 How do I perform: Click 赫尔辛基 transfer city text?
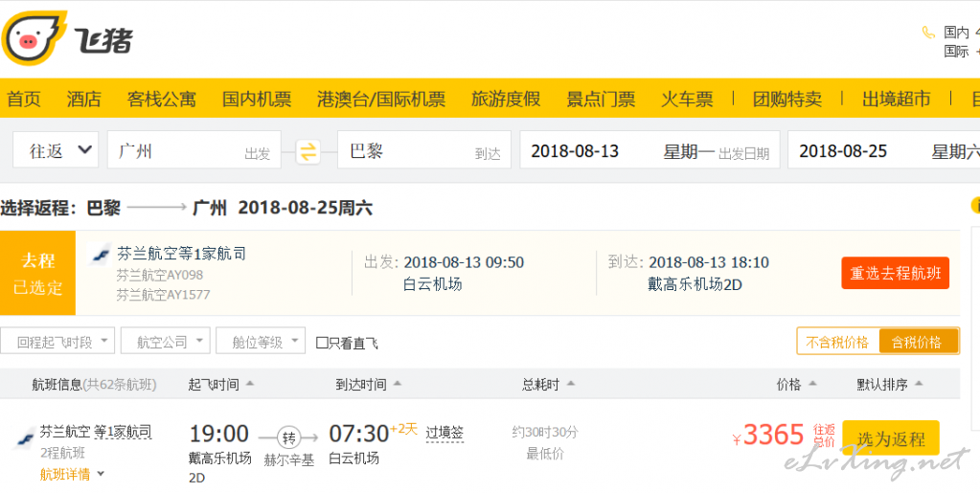point(288,459)
